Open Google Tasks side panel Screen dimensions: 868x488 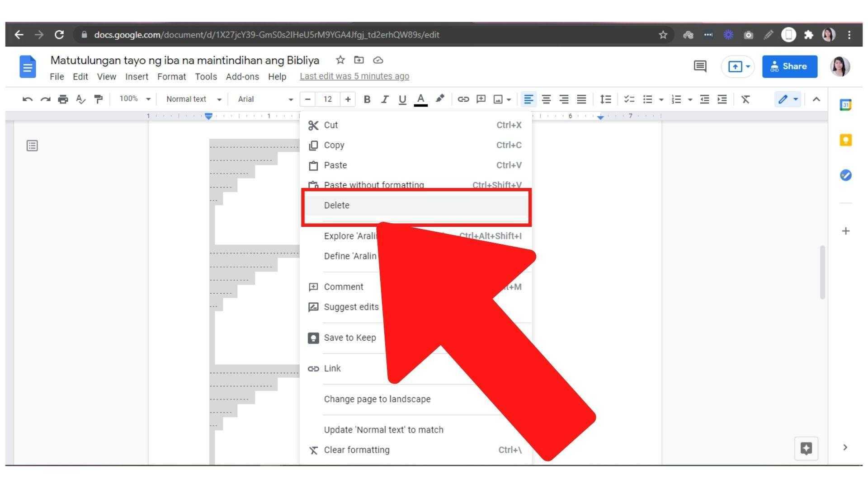(x=846, y=175)
